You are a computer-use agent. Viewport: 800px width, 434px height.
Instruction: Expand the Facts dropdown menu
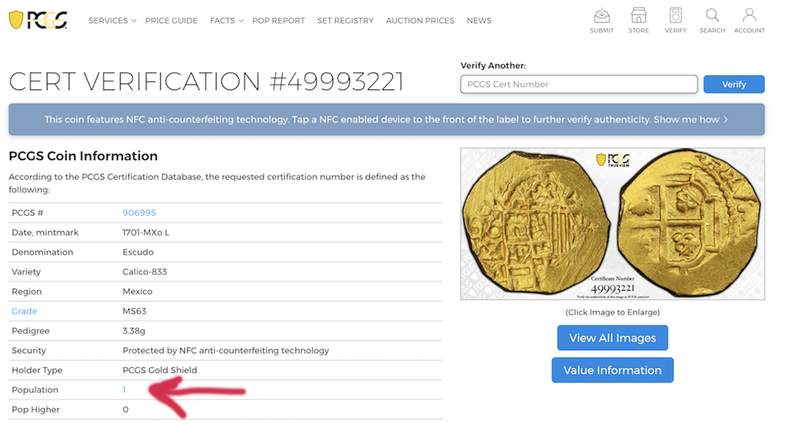pos(227,20)
